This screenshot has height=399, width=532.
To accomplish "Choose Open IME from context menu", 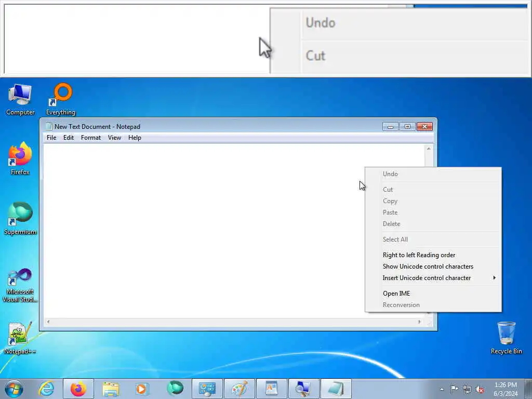I will click(433, 294).
